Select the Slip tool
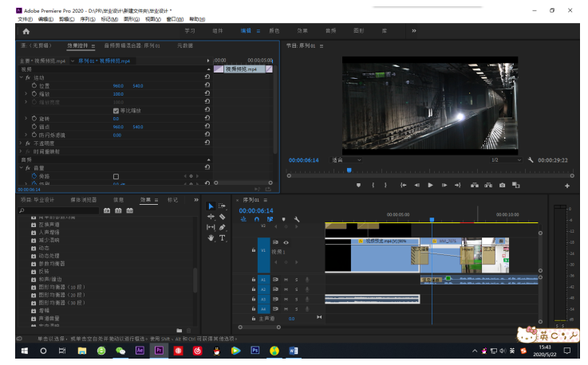Image resolution: width=588 pixels, height=365 pixels. click(211, 227)
